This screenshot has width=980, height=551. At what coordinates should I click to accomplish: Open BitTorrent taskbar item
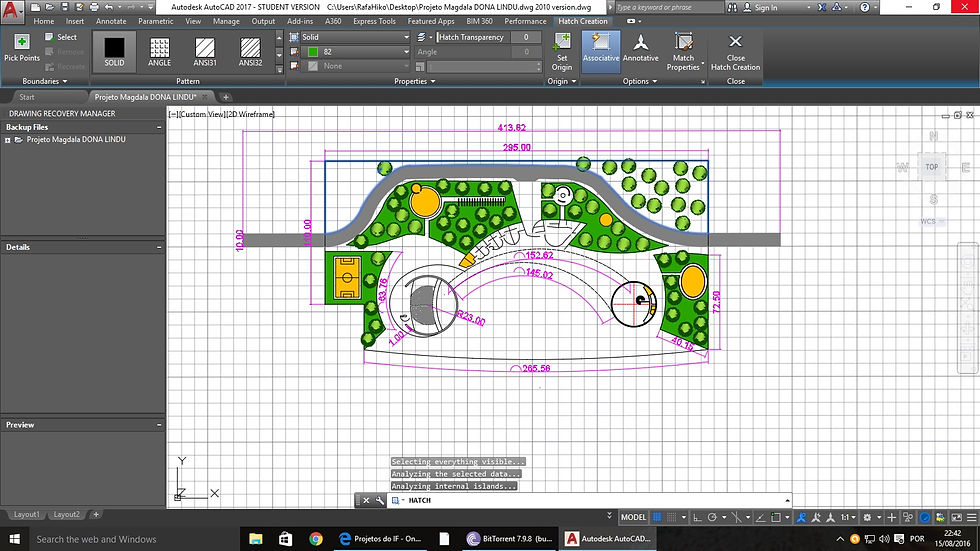tap(510, 539)
